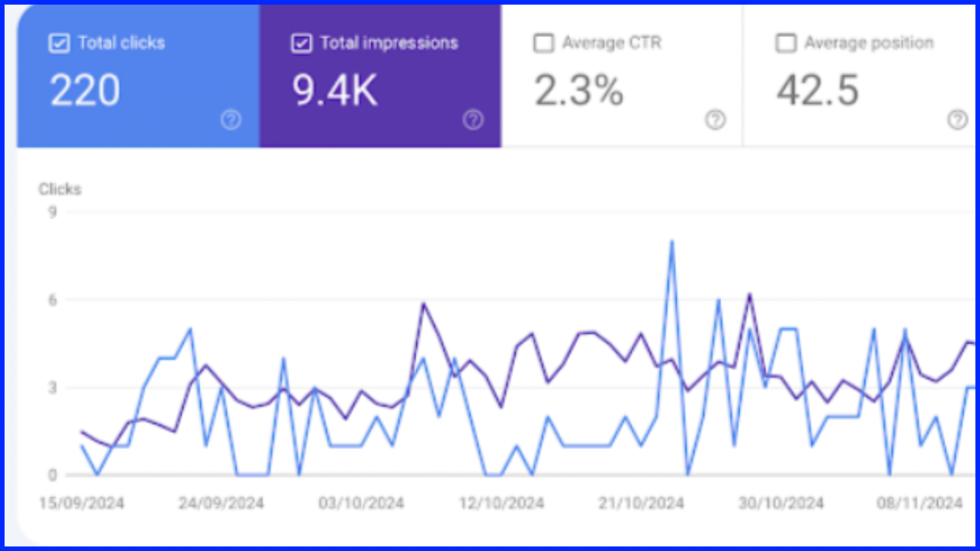Image resolution: width=980 pixels, height=551 pixels.
Task: Click help icon on Average CTR card
Action: [x=715, y=120]
